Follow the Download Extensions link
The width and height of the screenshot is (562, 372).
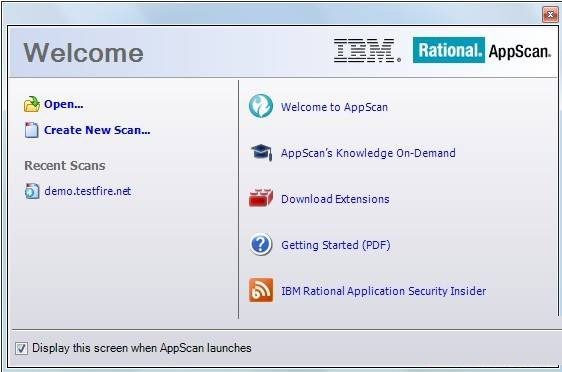335,199
